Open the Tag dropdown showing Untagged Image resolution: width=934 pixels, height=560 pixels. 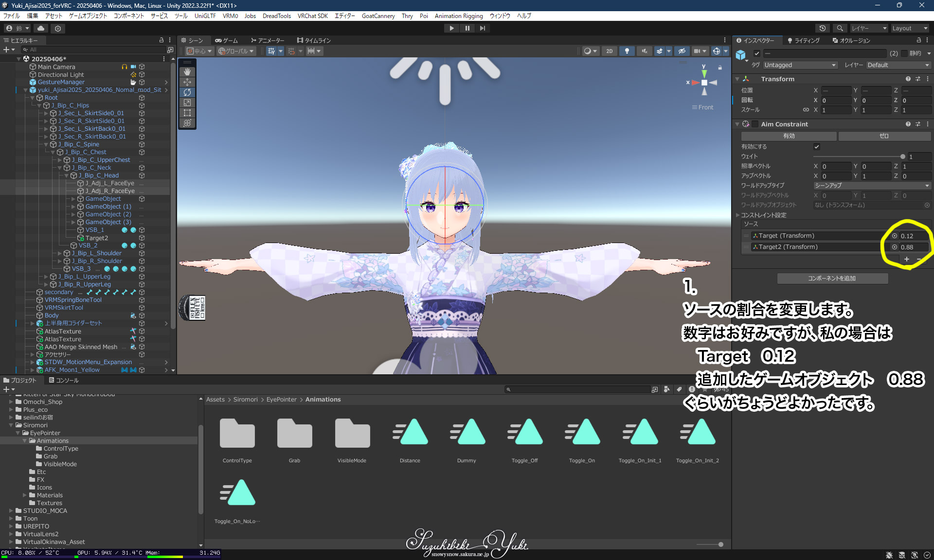coord(800,65)
